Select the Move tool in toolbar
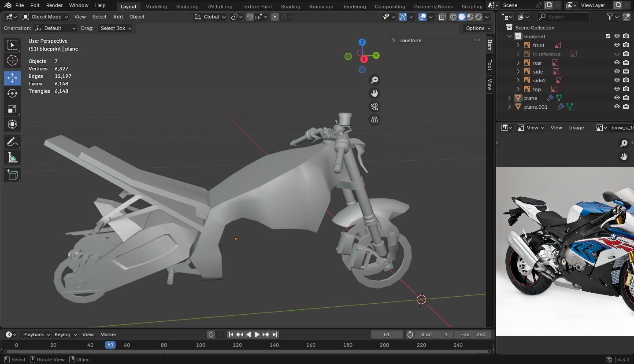634x364 pixels. pyautogui.click(x=12, y=78)
